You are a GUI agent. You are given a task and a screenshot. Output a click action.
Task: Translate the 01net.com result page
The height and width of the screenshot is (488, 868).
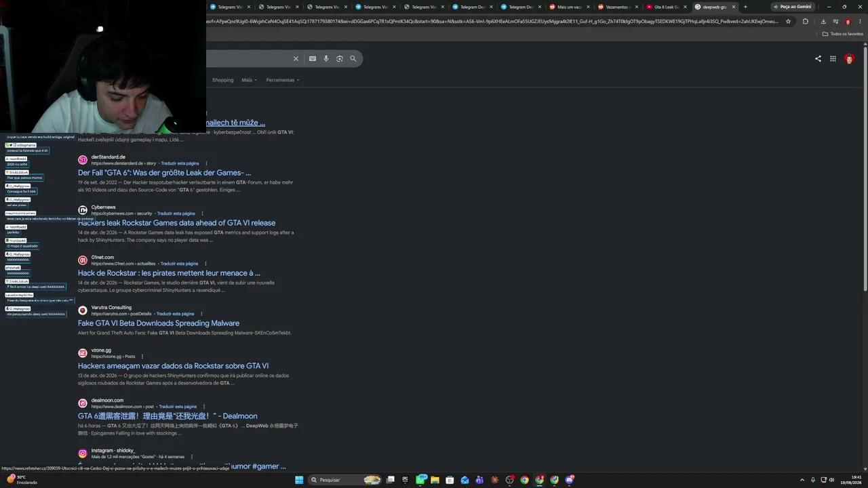click(180, 264)
